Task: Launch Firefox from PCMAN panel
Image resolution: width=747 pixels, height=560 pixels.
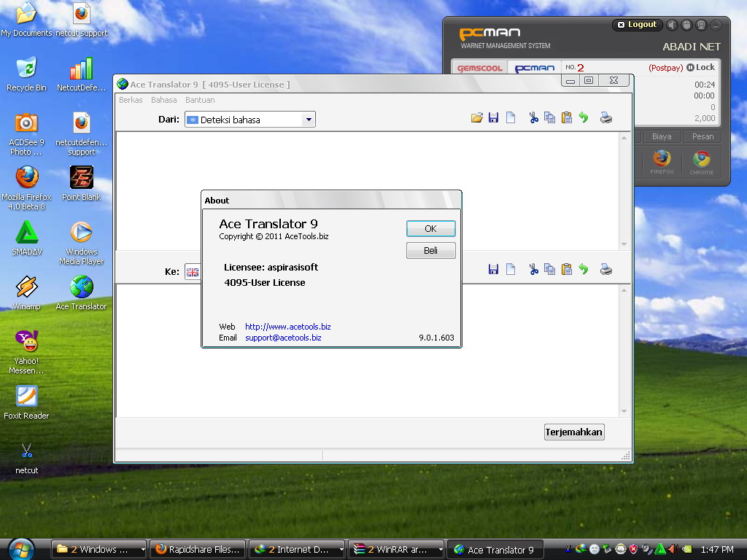Action: (x=662, y=161)
